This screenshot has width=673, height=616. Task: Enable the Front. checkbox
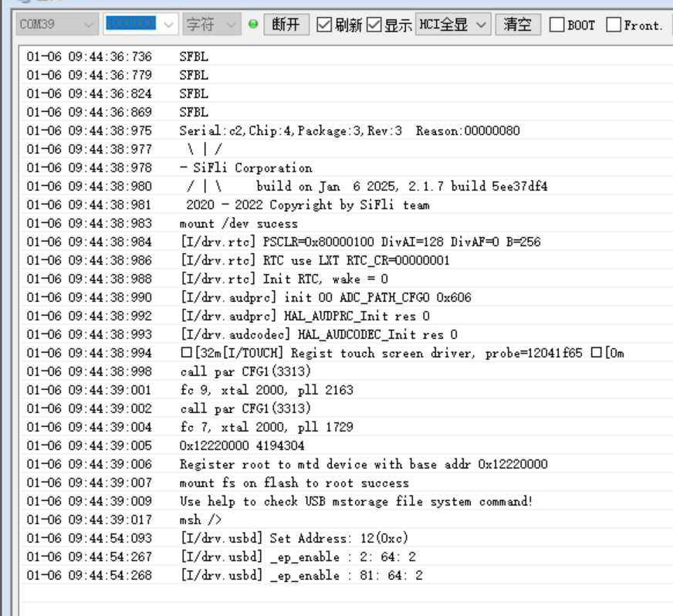click(614, 25)
